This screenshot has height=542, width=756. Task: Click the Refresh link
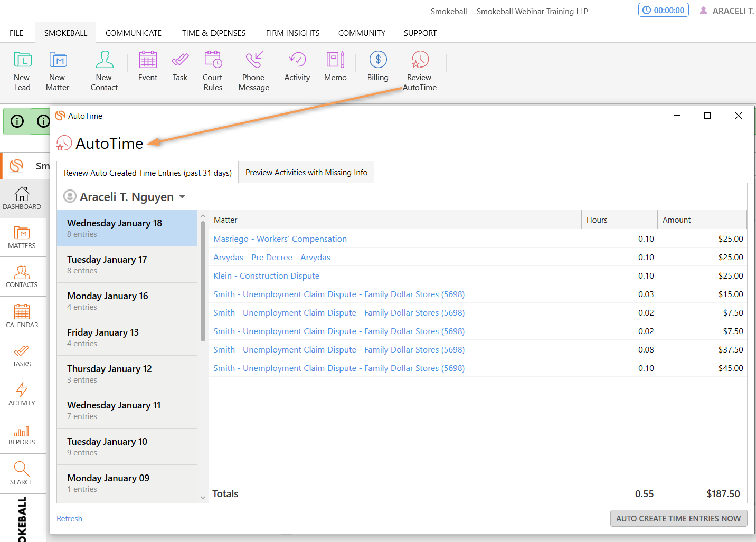coord(69,518)
